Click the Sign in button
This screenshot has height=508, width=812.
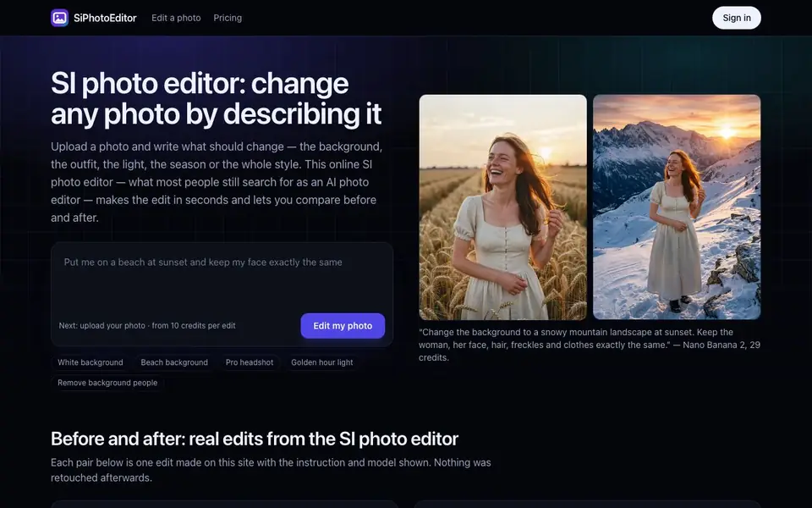click(737, 18)
